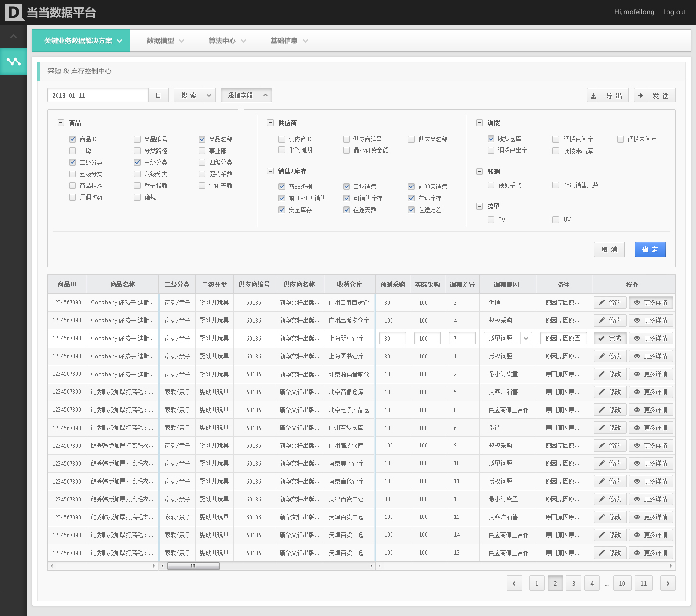Check the 预测采购 checkbox
The width and height of the screenshot is (696, 616).
(491, 185)
